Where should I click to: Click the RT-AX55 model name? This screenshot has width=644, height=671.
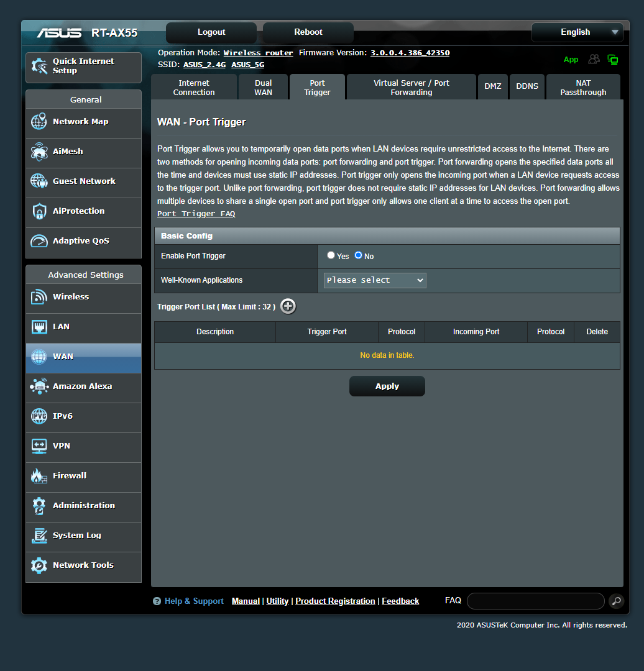click(x=114, y=33)
